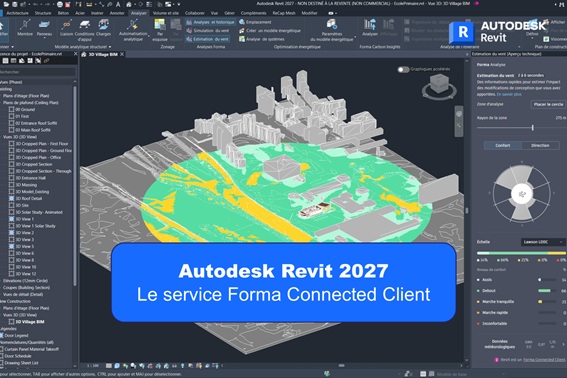The image size is (567, 378).
Task: Open quick access toolbar customize arrow
Action: pyautogui.click(x=179, y=4)
